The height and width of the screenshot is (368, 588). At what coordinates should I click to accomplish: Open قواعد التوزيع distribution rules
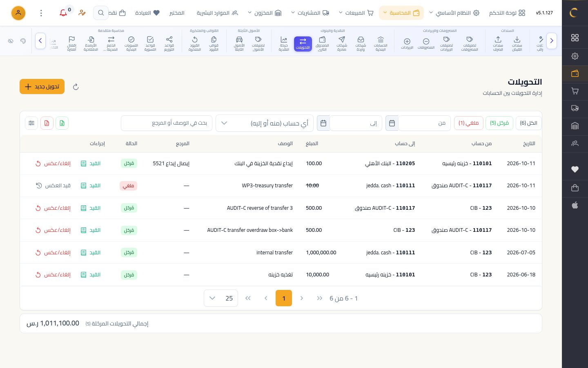coord(169,43)
